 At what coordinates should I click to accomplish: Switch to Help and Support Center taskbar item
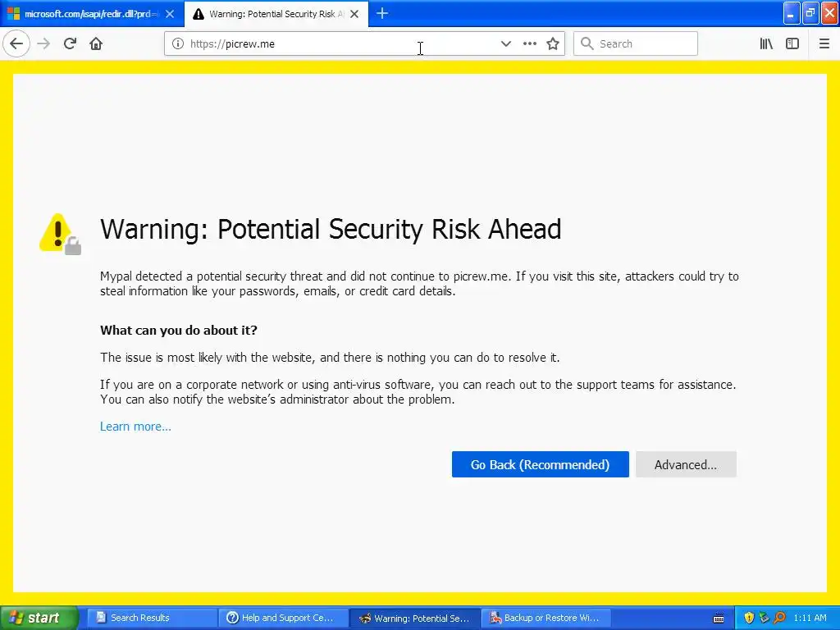tap(283, 618)
